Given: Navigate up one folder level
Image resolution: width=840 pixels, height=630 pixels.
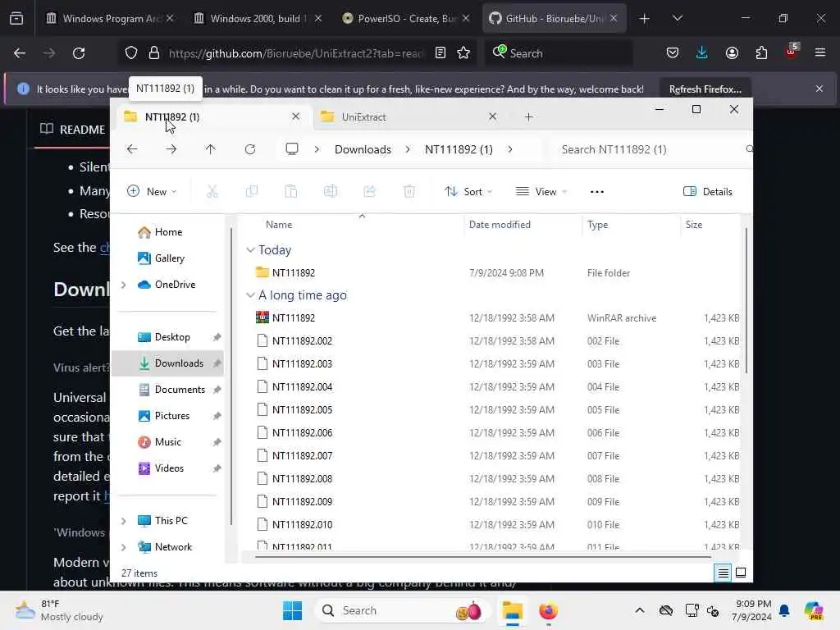Looking at the screenshot, I should [211, 149].
